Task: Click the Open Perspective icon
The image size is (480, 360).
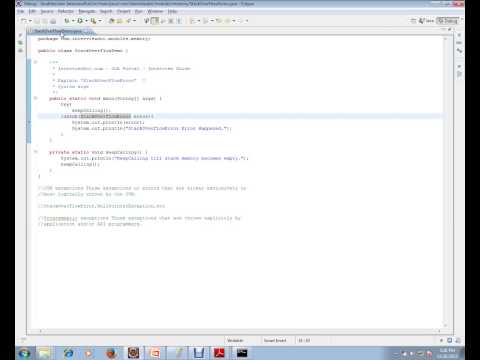Action: coord(413,21)
